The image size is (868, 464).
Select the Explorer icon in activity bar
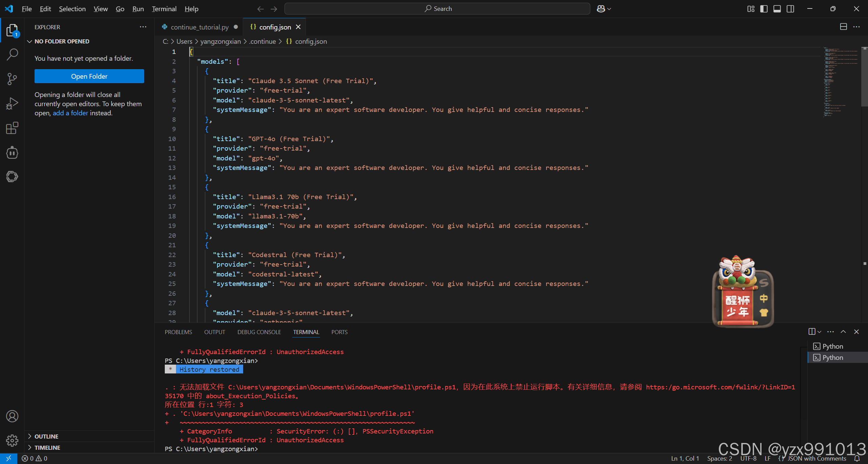point(12,30)
